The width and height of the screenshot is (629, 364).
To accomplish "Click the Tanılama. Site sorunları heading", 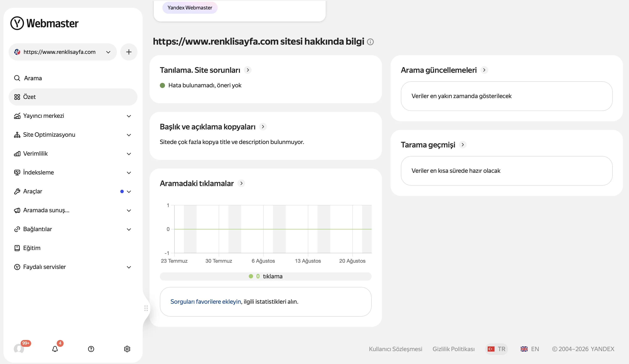I will point(200,70).
